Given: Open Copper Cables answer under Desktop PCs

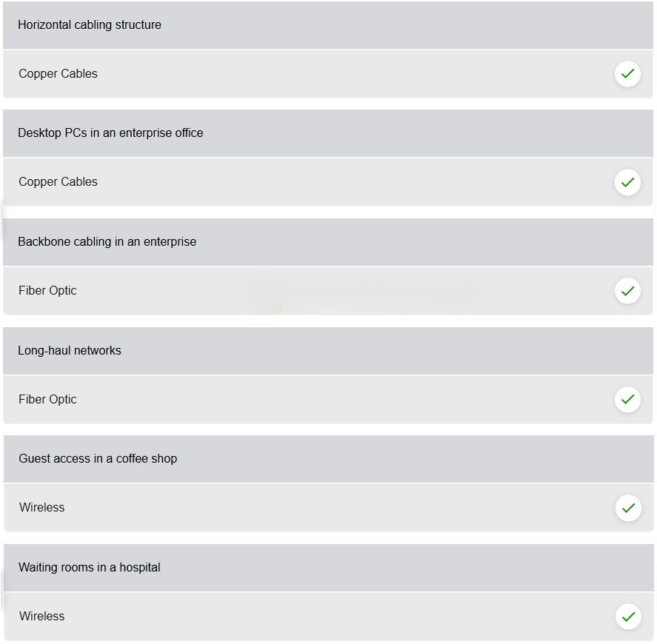Looking at the screenshot, I should click(x=328, y=182).
